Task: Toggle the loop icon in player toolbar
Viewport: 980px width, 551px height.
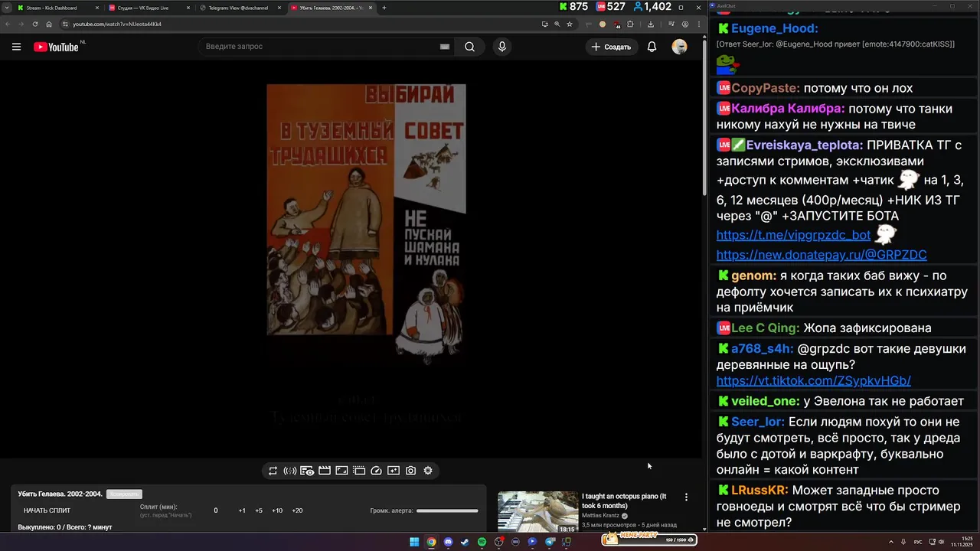Action: pos(273,471)
